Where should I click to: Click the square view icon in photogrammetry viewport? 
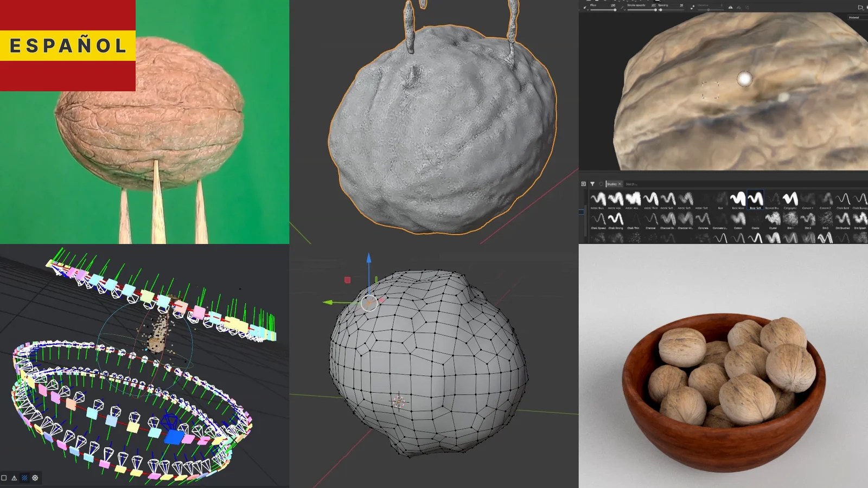[4, 478]
